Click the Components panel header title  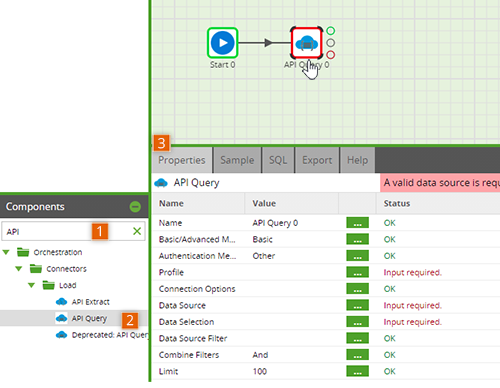coord(35,207)
